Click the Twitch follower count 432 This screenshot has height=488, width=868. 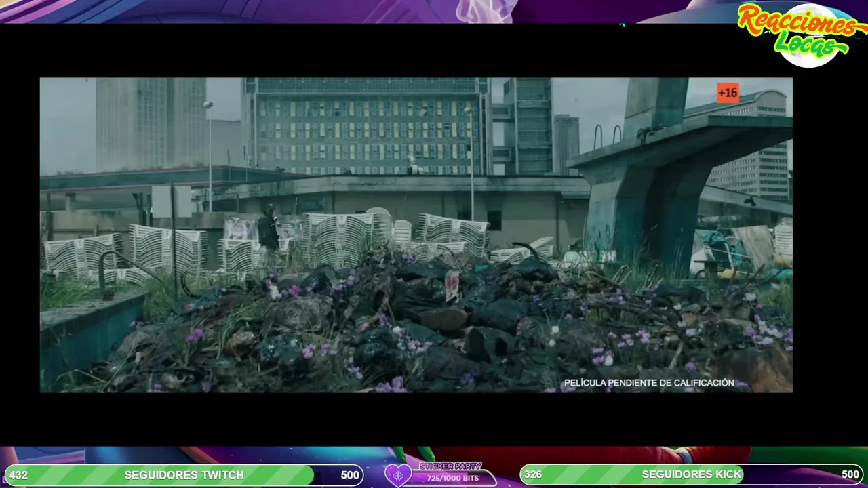point(18,475)
